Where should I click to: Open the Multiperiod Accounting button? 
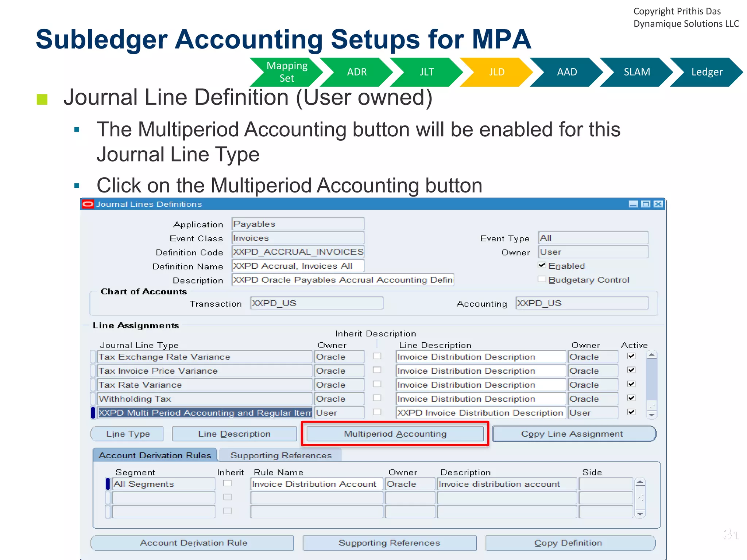(395, 433)
